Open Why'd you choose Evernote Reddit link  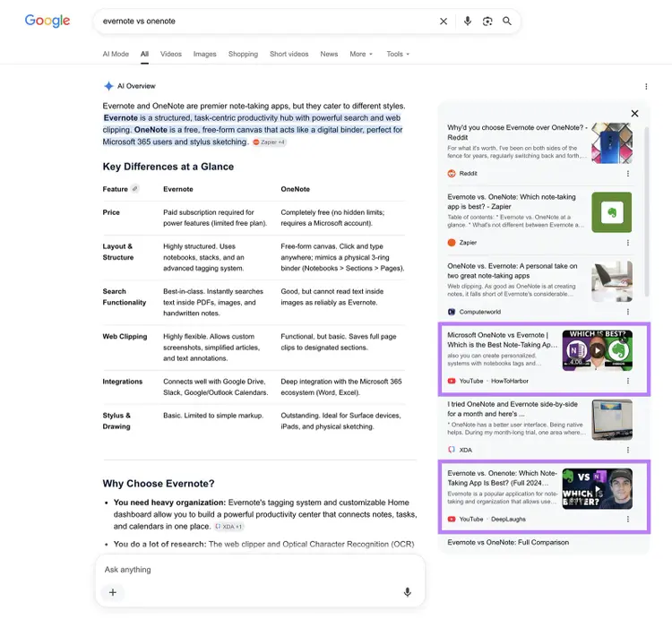pos(517,133)
